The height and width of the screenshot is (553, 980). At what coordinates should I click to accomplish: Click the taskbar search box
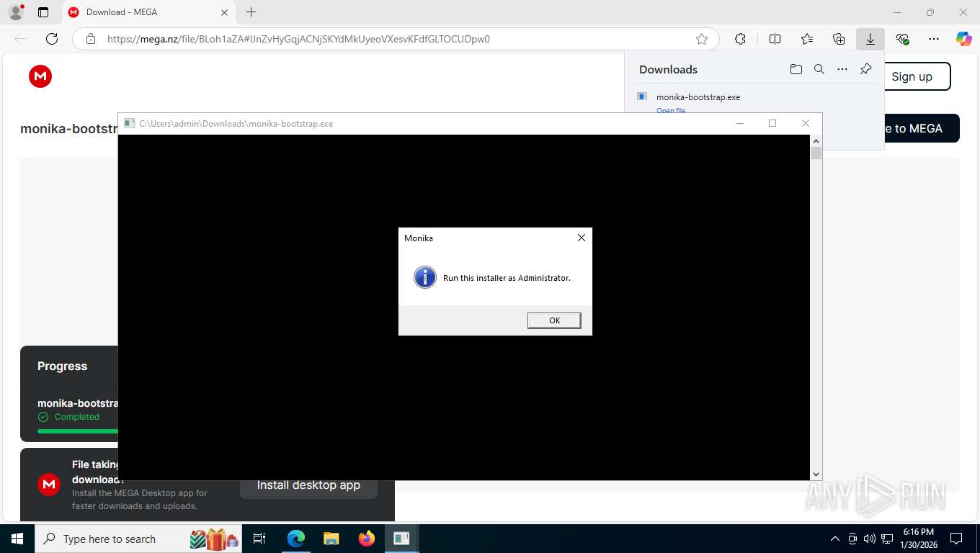[137, 539]
